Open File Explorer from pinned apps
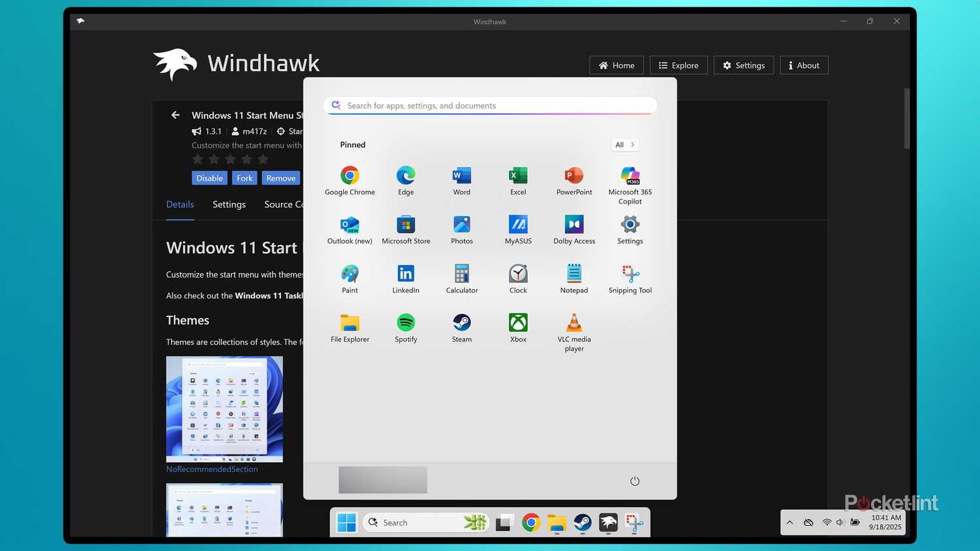This screenshot has height=551, width=980. click(x=350, y=328)
